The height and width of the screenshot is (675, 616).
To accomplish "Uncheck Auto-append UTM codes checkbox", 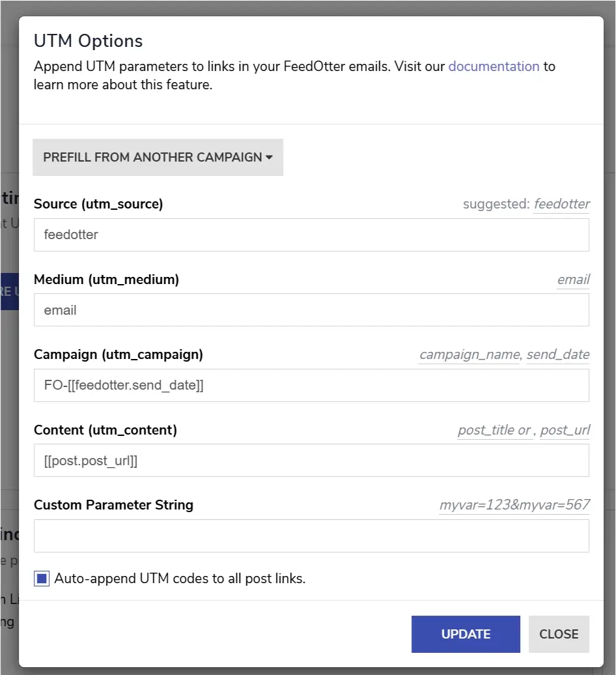I will [42, 579].
